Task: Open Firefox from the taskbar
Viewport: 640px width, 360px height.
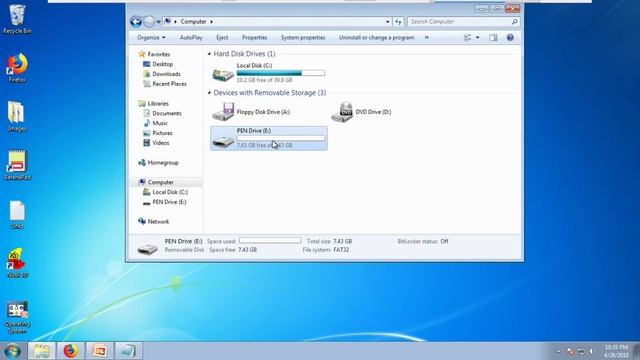Action: pyautogui.click(x=71, y=351)
